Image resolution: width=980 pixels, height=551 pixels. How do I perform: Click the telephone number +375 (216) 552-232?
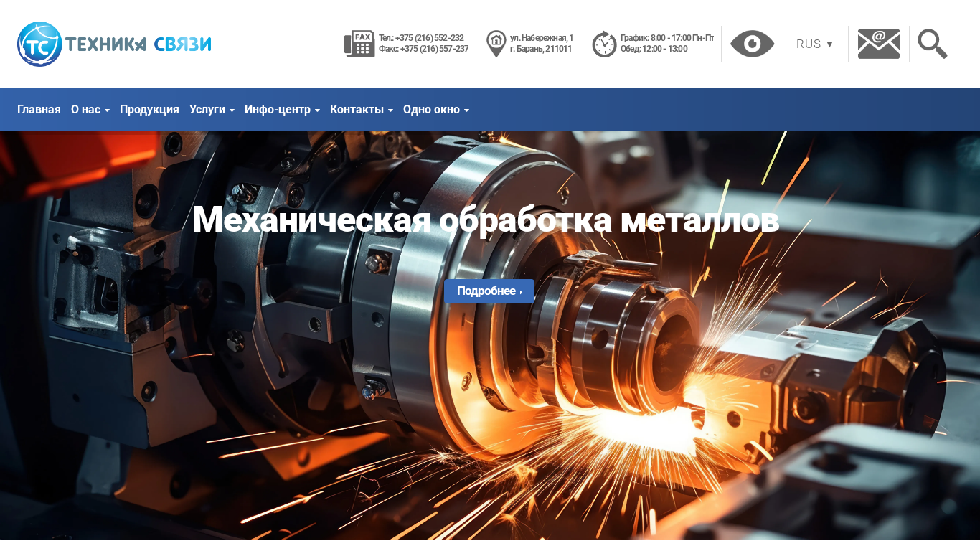pyautogui.click(x=429, y=38)
